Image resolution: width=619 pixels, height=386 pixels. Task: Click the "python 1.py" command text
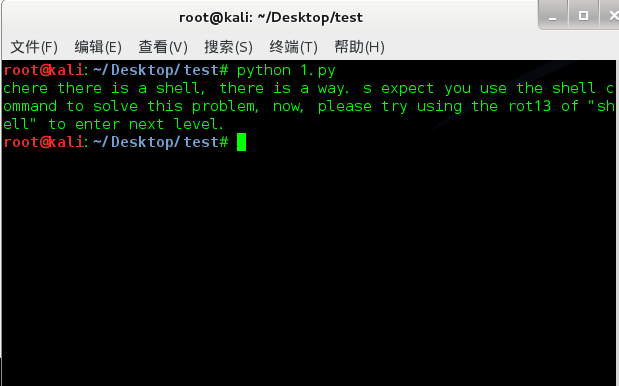click(286, 71)
